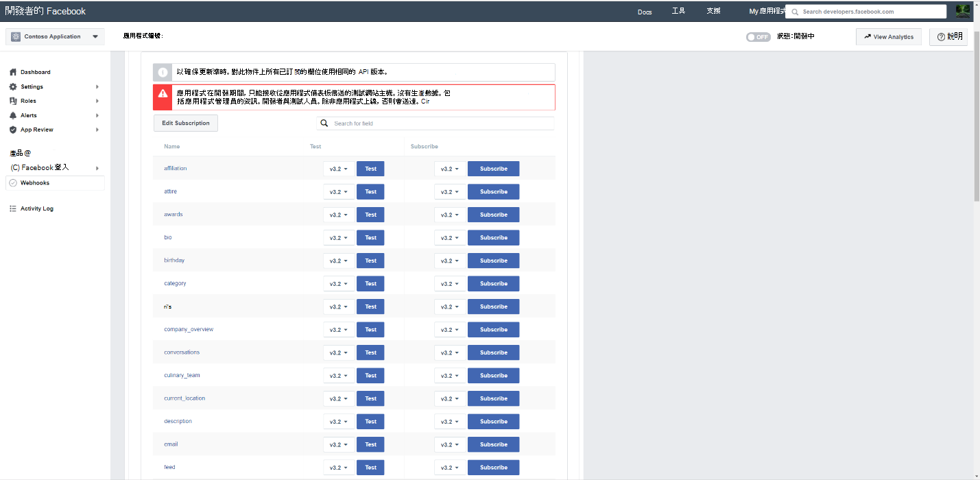Expand the Alerts submenu arrow
Image resolution: width=980 pixels, height=480 pixels.
pyautogui.click(x=97, y=115)
